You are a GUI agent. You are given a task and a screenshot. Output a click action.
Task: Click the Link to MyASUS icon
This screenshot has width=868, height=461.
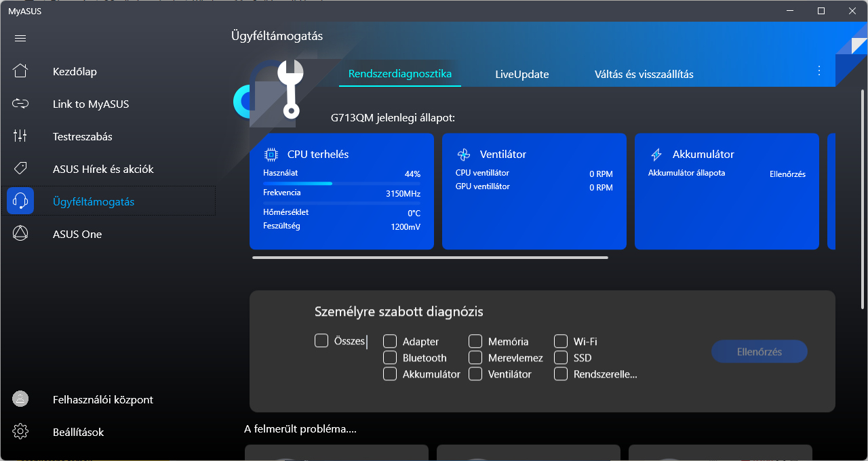click(x=20, y=104)
